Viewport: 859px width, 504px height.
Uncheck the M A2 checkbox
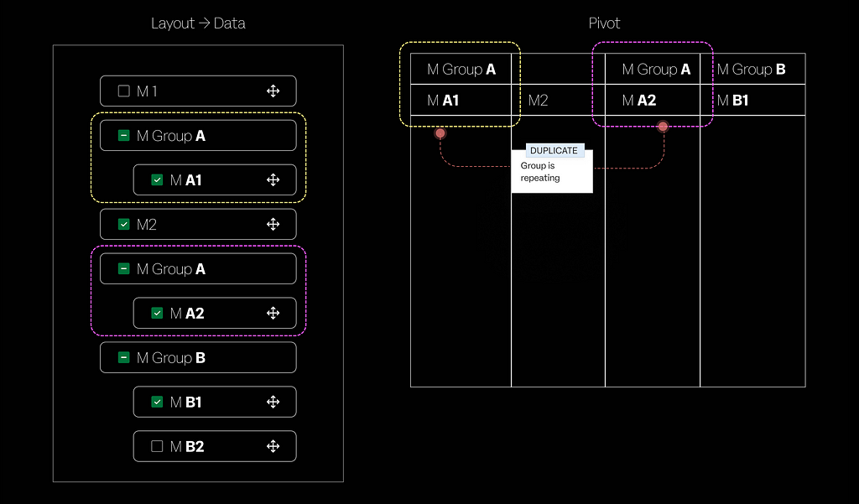pos(157,313)
